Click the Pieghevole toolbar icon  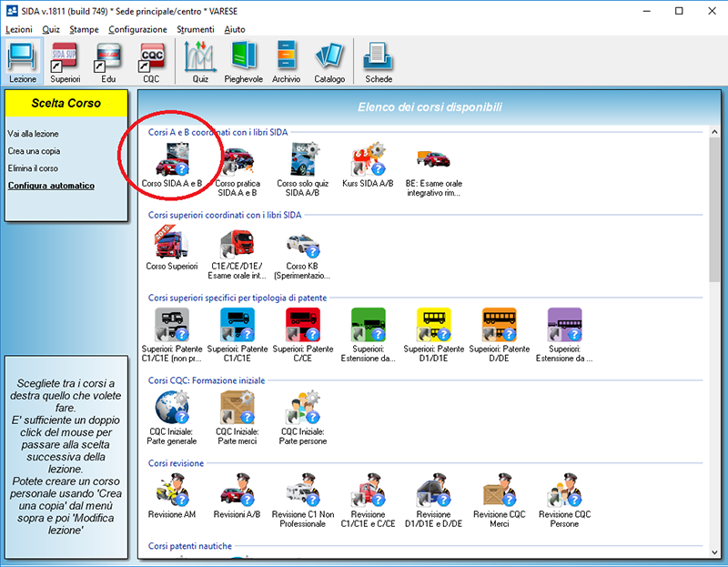coord(246,61)
